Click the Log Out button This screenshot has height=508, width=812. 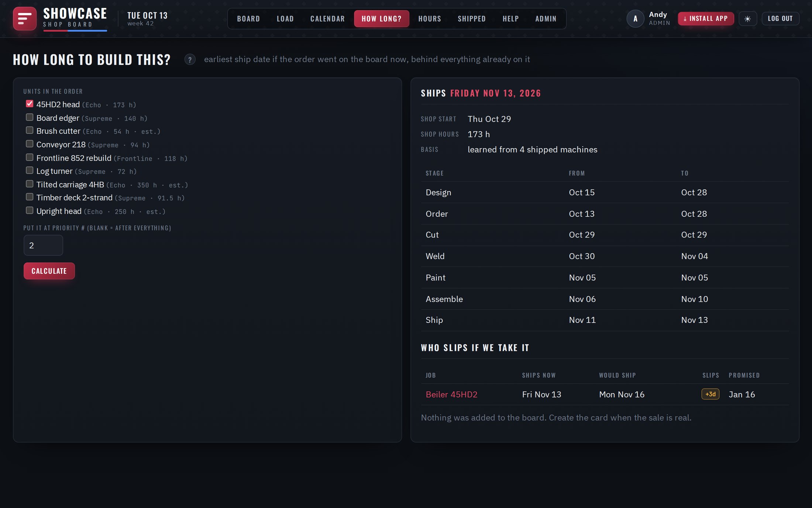pos(780,18)
